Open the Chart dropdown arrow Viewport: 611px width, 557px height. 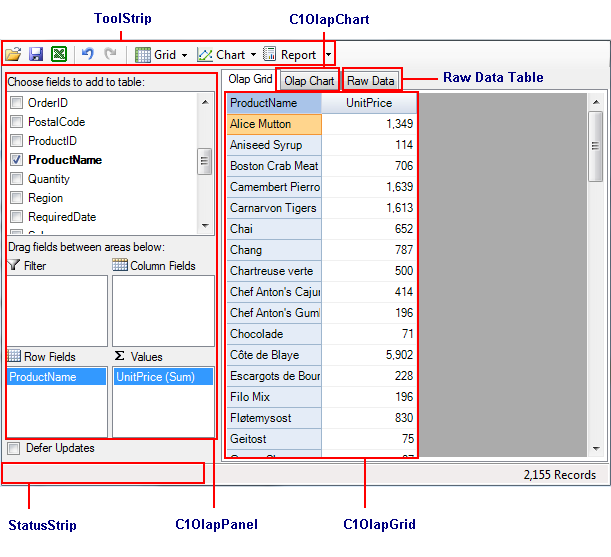(253, 55)
